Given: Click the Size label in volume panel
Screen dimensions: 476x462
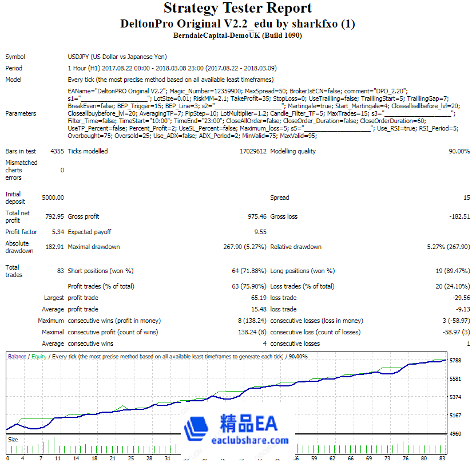Looking at the screenshot, I should (13, 440).
